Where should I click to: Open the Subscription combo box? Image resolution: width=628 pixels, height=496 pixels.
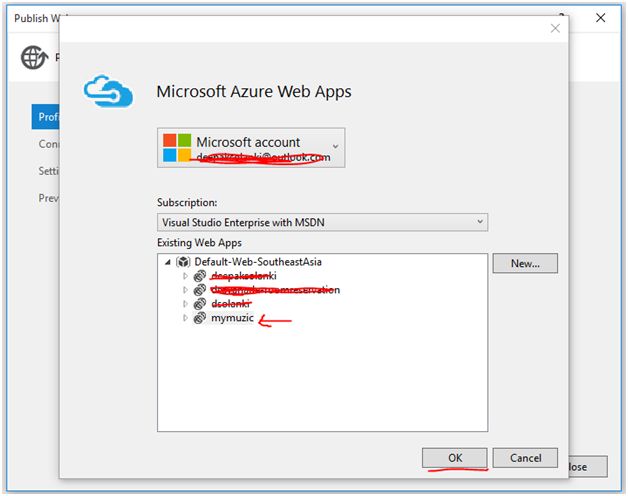click(322, 222)
